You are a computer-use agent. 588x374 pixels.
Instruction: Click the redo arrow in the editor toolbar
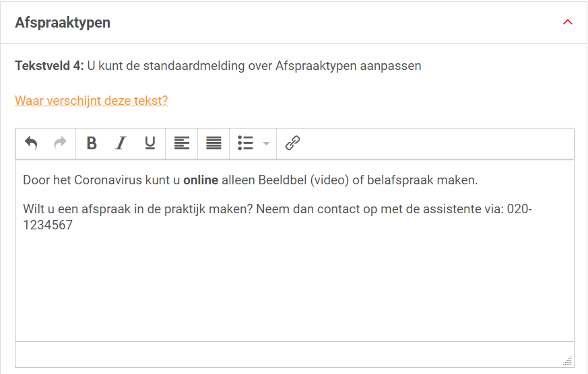click(x=60, y=143)
